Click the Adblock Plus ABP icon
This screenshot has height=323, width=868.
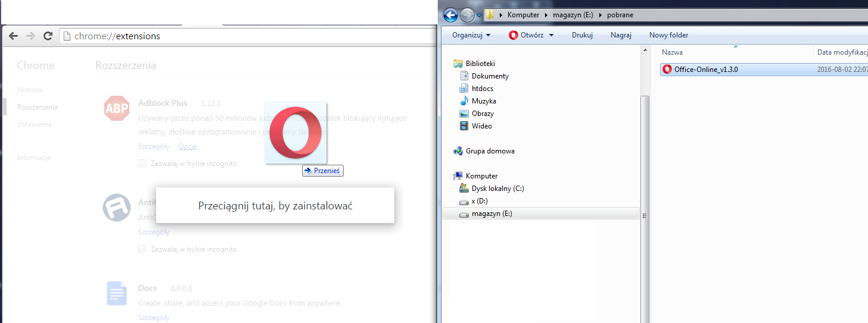pyautogui.click(x=117, y=108)
